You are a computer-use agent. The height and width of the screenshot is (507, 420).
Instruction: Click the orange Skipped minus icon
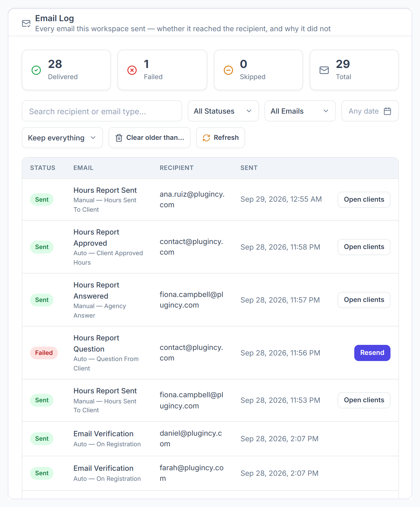pos(228,70)
